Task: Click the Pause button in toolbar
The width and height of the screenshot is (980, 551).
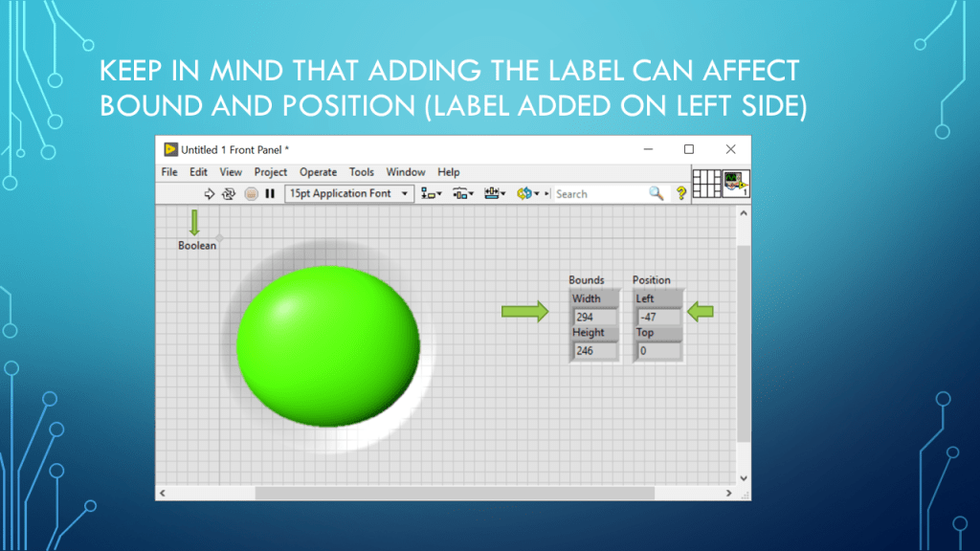Action: point(270,193)
